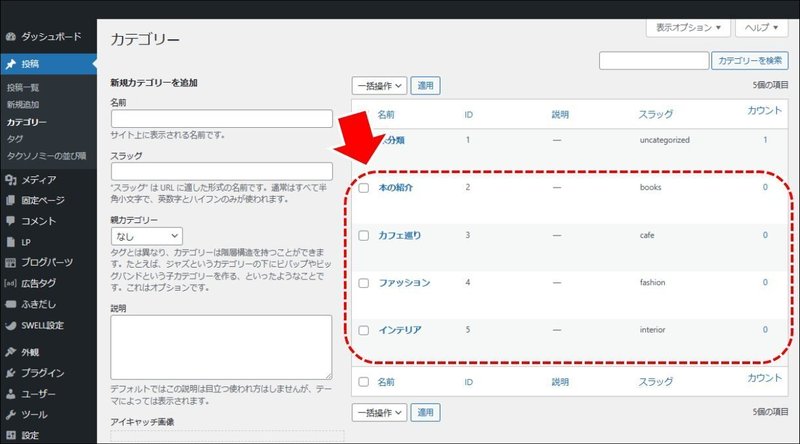Click the 外観 paintbrush icon
This screenshot has height=444, width=800.
click(11, 352)
